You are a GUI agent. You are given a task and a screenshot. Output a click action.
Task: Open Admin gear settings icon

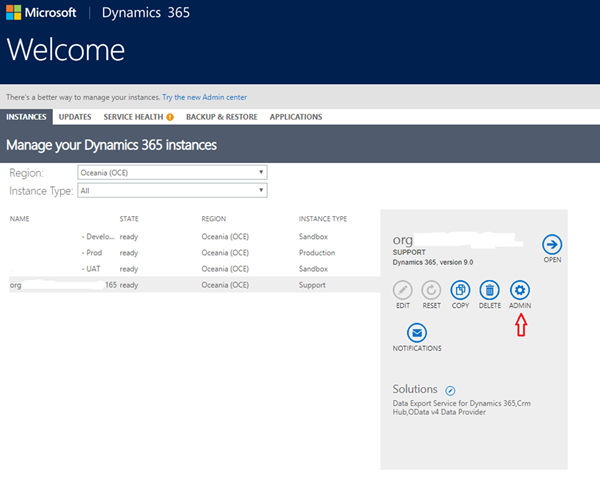click(x=520, y=290)
